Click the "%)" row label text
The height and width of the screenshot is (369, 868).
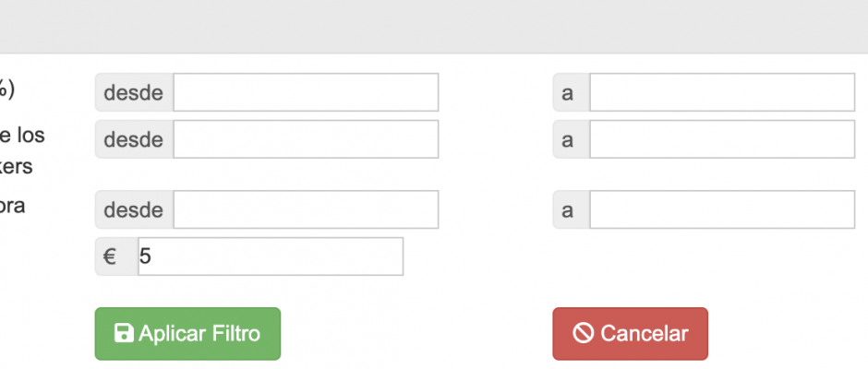6,90
